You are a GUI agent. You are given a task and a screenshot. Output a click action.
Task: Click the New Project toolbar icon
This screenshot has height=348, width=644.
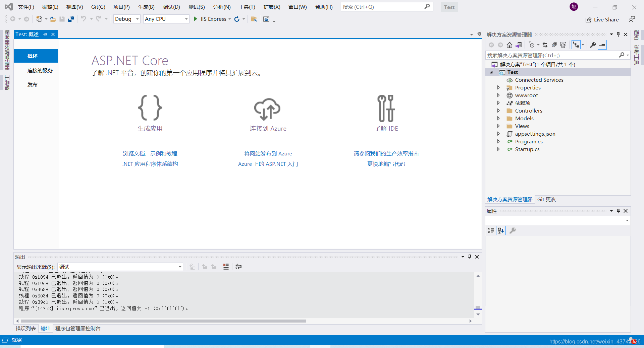39,19
